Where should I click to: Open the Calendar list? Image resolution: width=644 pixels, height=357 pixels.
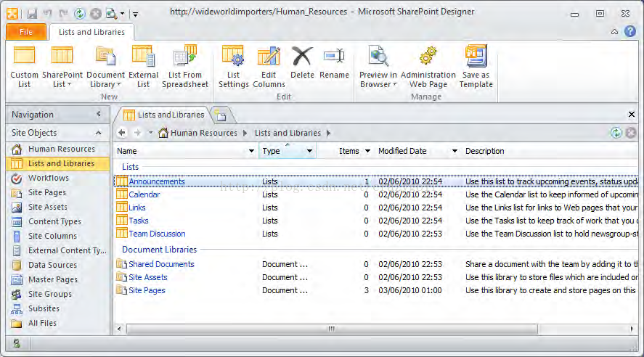[x=144, y=194]
